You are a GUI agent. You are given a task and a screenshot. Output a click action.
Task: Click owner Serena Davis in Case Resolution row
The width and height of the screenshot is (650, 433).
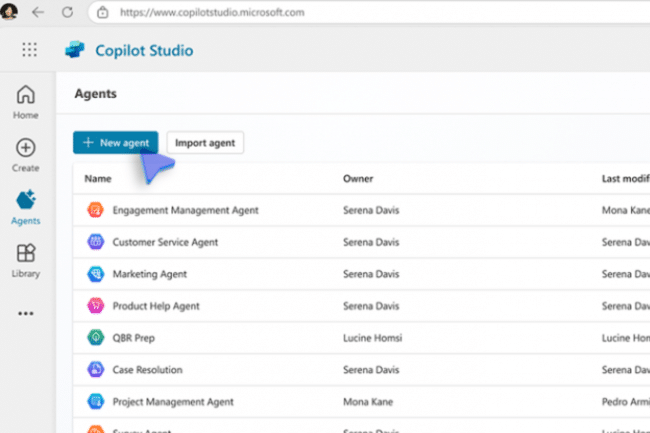(x=371, y=370)
